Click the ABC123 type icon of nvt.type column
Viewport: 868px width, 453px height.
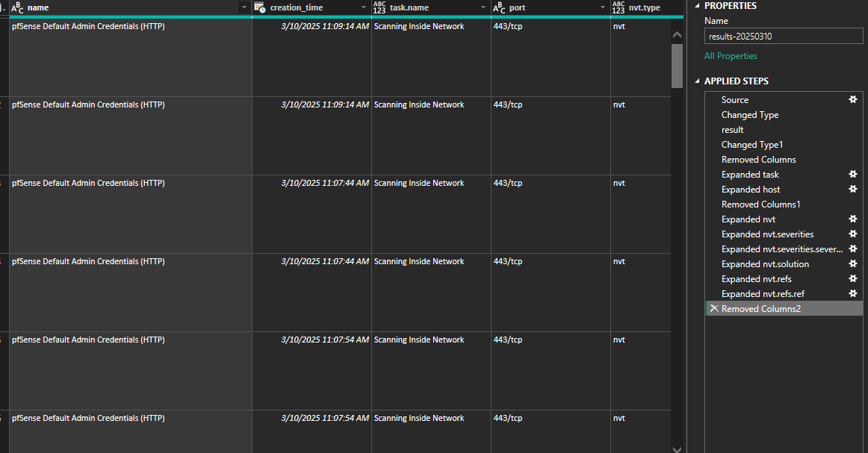click(619, 7)
